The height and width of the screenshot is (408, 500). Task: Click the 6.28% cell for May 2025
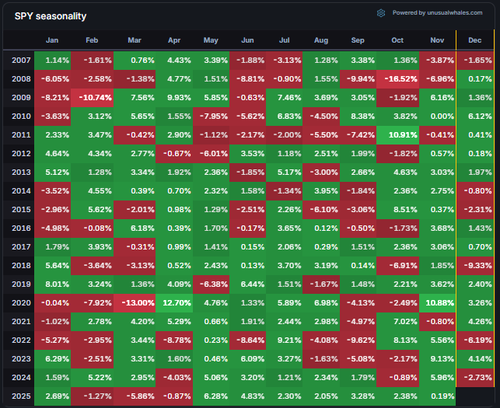pos(211,397)
